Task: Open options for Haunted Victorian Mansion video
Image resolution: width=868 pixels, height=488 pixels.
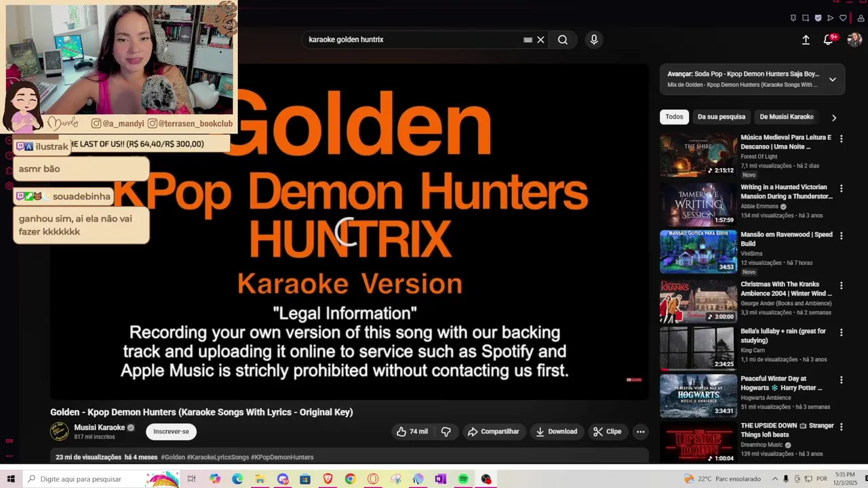Action: point(842,188)
